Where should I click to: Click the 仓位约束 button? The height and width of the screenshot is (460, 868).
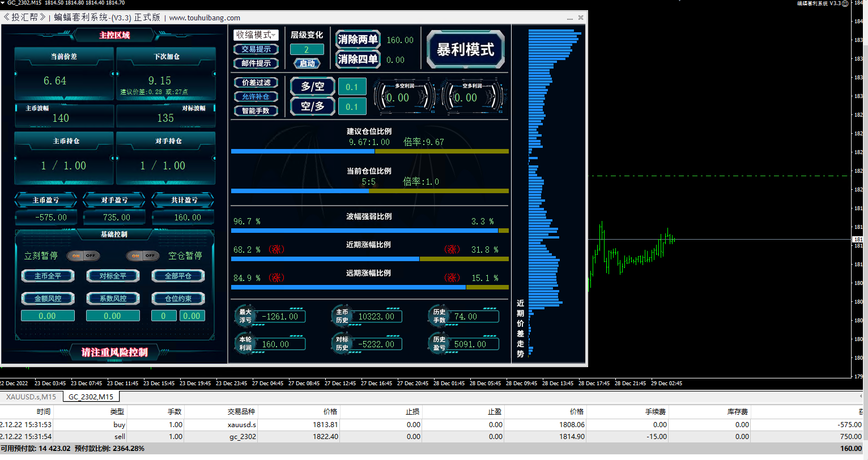coord(178,299)
